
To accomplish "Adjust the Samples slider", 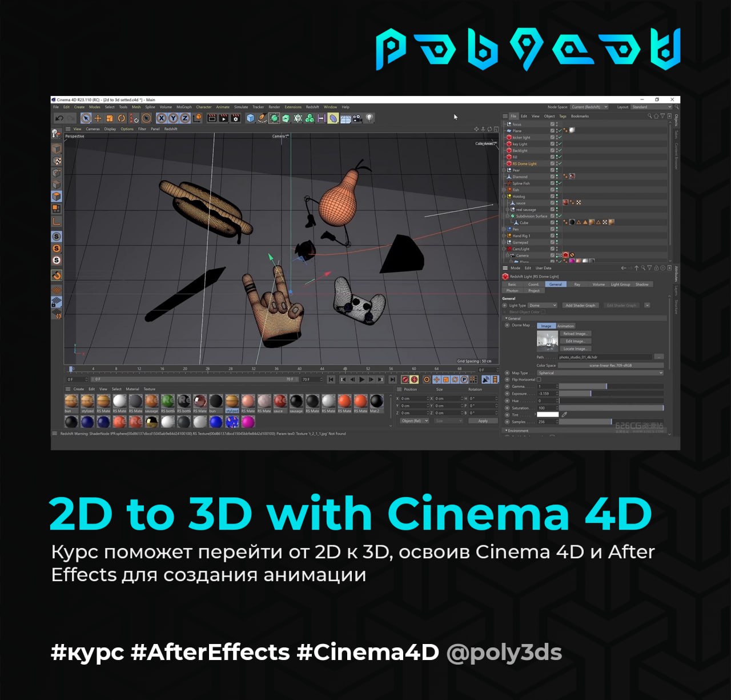I will pyautogui.click(x=611, y=422).
